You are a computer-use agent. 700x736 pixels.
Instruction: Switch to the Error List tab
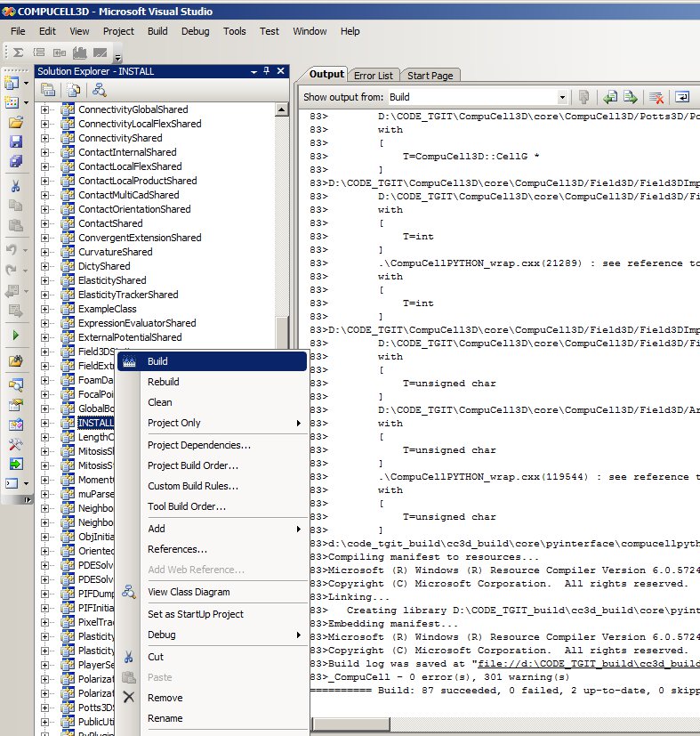(374, 76)
